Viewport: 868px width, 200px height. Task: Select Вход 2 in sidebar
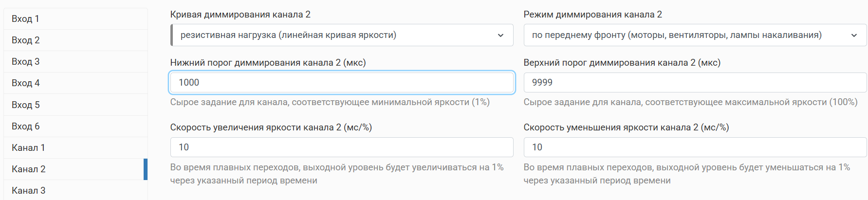(x=75, y=40)
